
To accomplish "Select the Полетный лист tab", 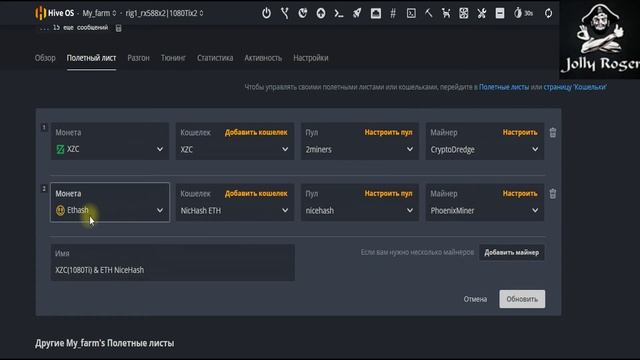I will click(91, 58).
